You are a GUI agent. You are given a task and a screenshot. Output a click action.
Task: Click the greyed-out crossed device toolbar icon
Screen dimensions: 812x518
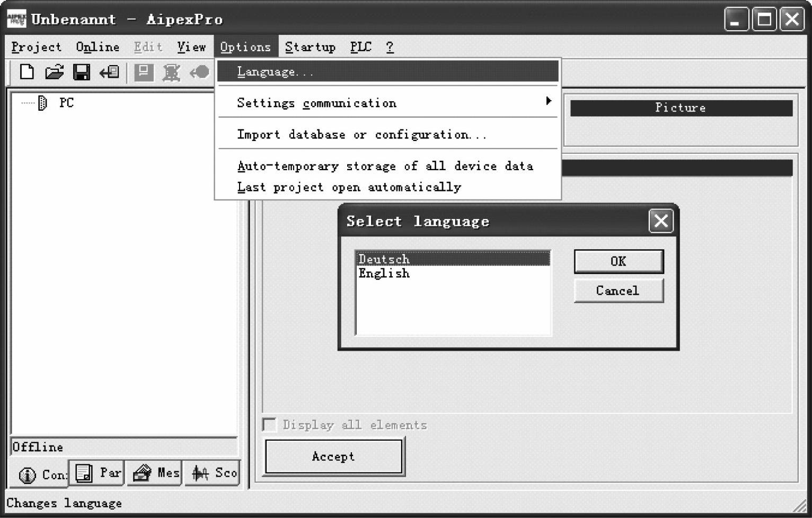tap(171, 72)
